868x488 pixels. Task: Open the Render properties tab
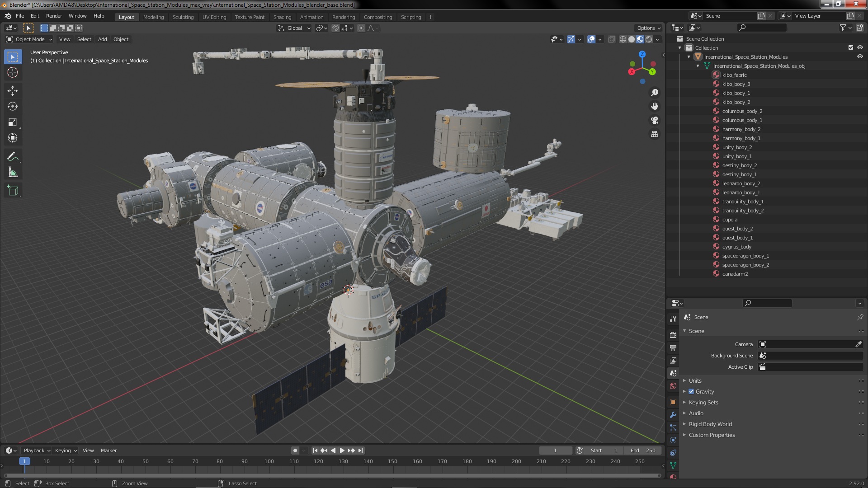click(673, 335)
